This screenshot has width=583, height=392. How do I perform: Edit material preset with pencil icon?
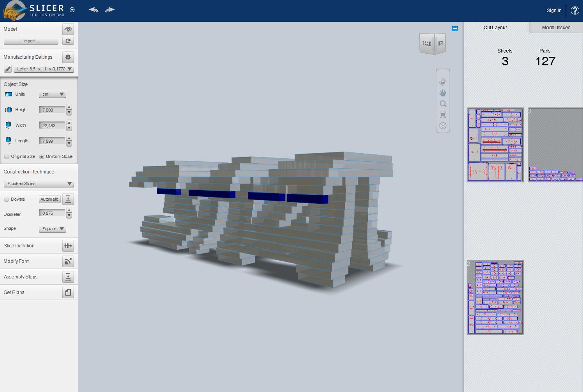pos(8,69)
